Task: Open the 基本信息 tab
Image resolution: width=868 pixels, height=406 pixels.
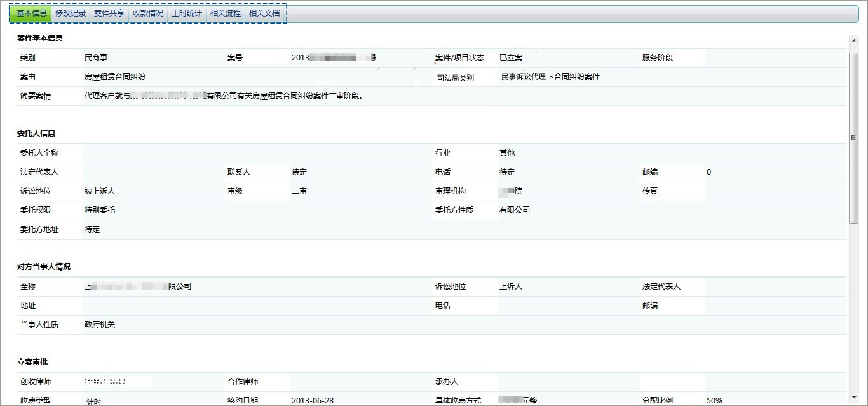Action: (31, 13)
